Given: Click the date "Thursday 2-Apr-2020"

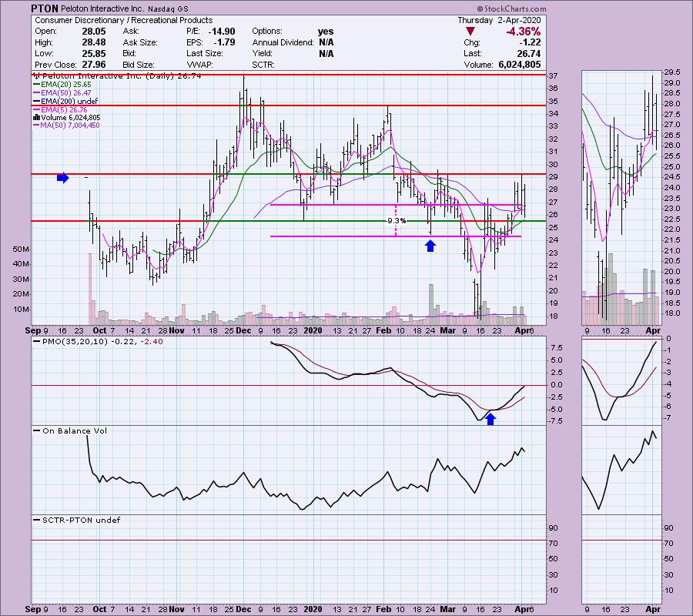Looking at the screenshot, I should 499,20.
